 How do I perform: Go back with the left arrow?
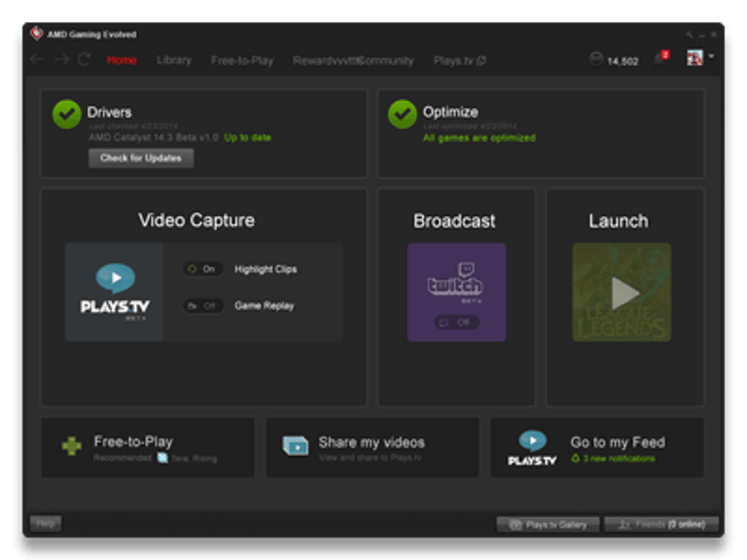pos(37,59)
